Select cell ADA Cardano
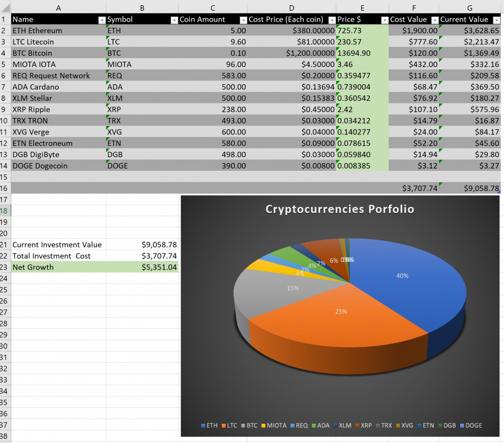 point(59,87)
